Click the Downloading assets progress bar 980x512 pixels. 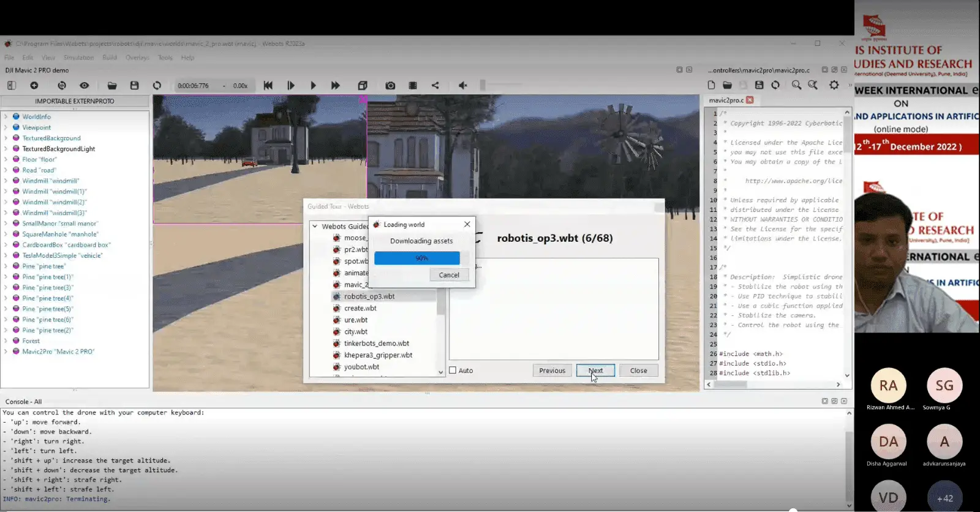click(x=421, y=258)
